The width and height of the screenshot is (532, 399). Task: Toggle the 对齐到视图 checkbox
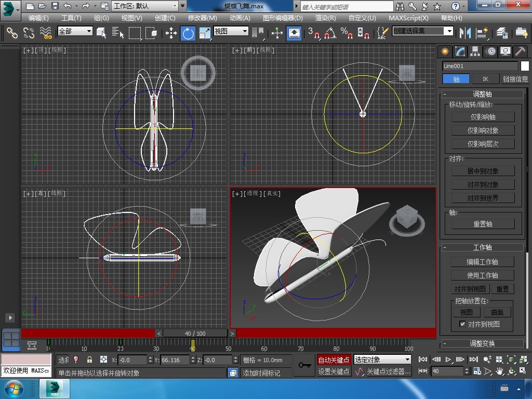click(462, 324)
